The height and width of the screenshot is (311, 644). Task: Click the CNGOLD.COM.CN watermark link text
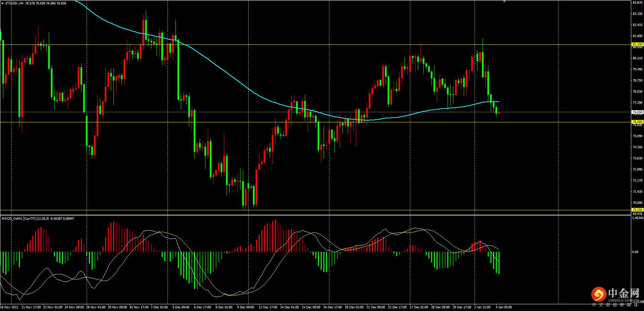(623, 300)
